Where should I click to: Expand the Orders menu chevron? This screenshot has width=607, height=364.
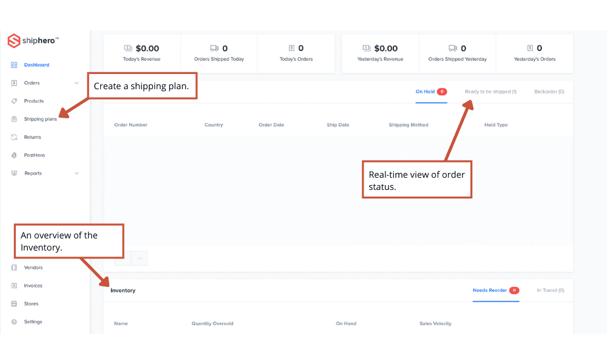(76, 83)
